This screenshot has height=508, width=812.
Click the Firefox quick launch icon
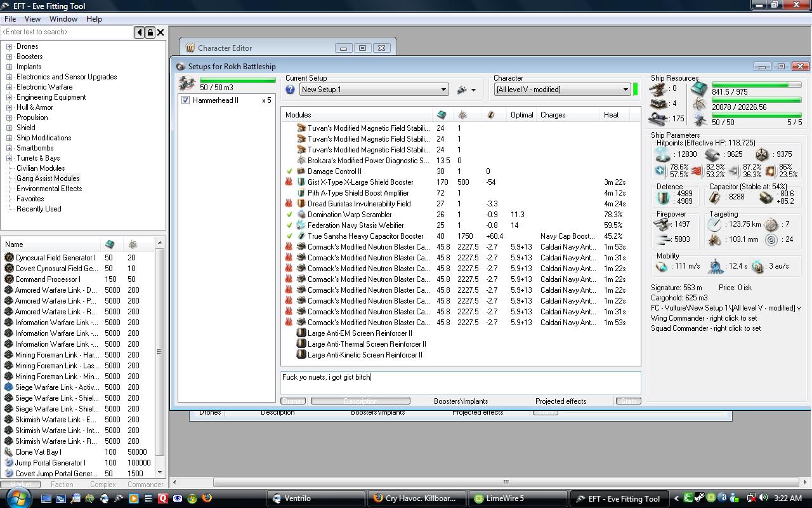click(207, 498)
